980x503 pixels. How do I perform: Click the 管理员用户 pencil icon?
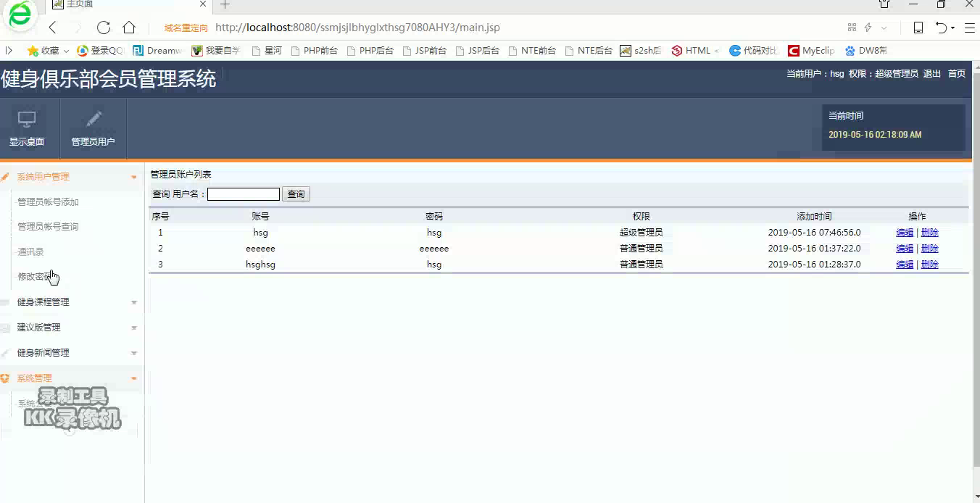tap(94, 119)
